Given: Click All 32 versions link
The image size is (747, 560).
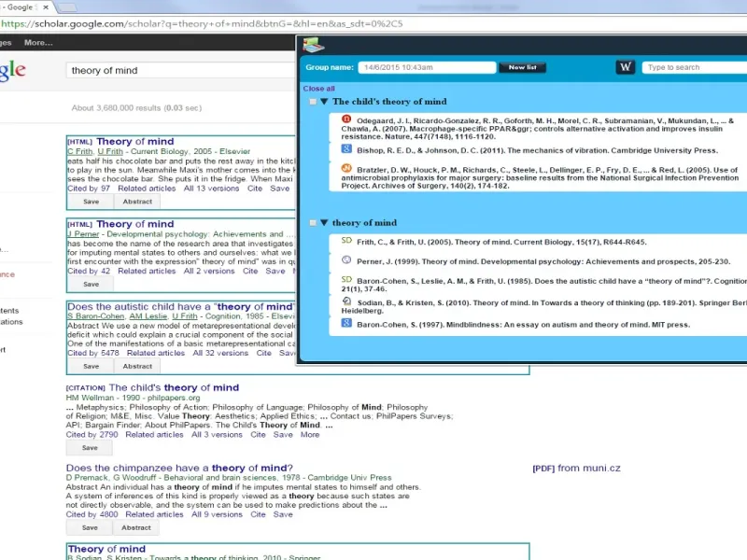Looking at the screenshot, I should (x=220, y=353).
